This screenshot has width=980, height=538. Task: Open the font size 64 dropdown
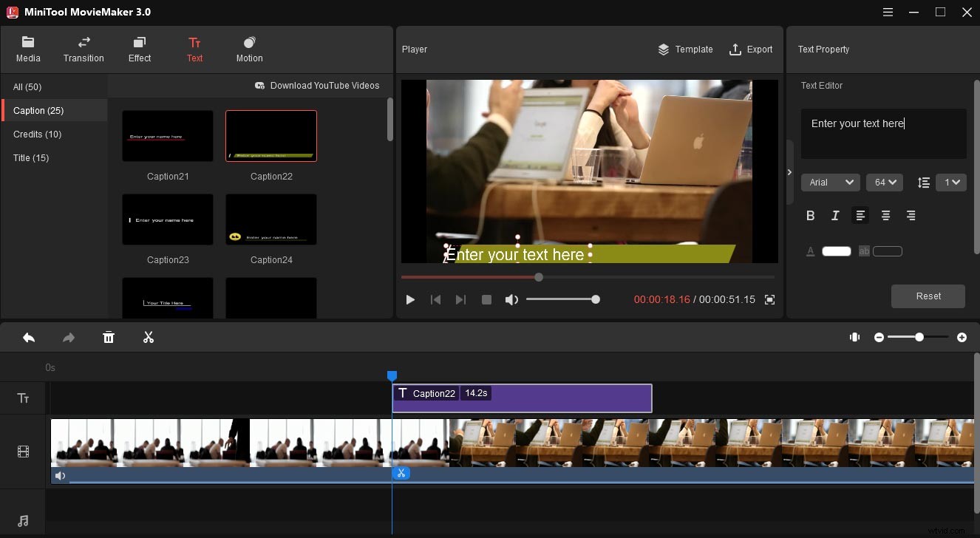(x=884, y=182)
